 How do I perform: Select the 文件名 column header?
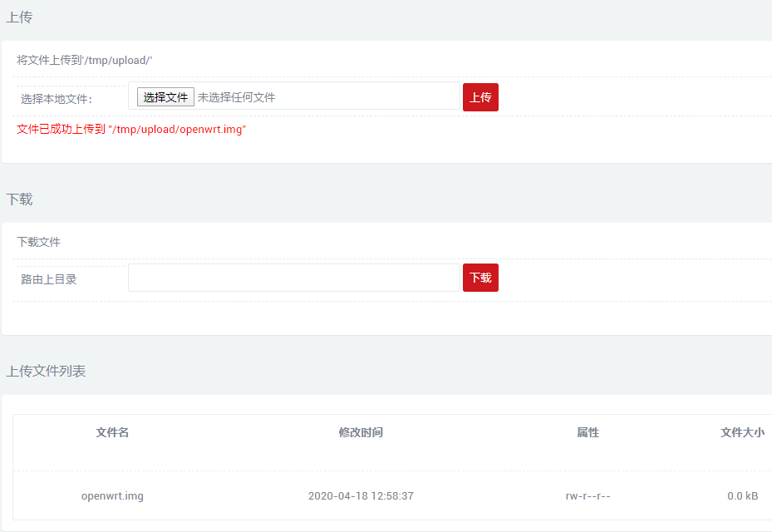[x=112, y=432]
